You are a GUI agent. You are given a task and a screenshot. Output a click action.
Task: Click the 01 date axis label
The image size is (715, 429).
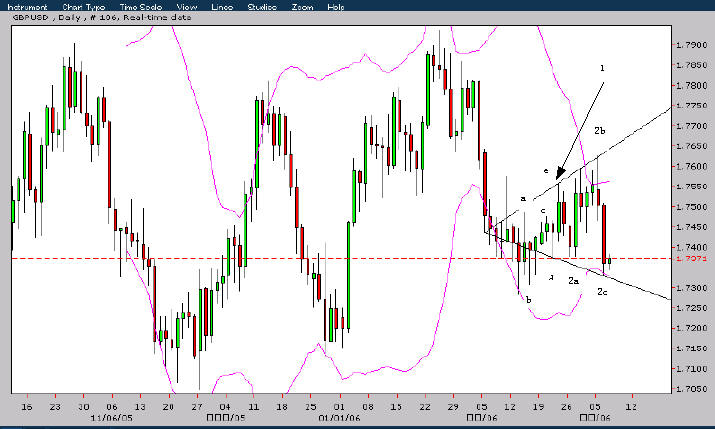[x=339, y=407]
